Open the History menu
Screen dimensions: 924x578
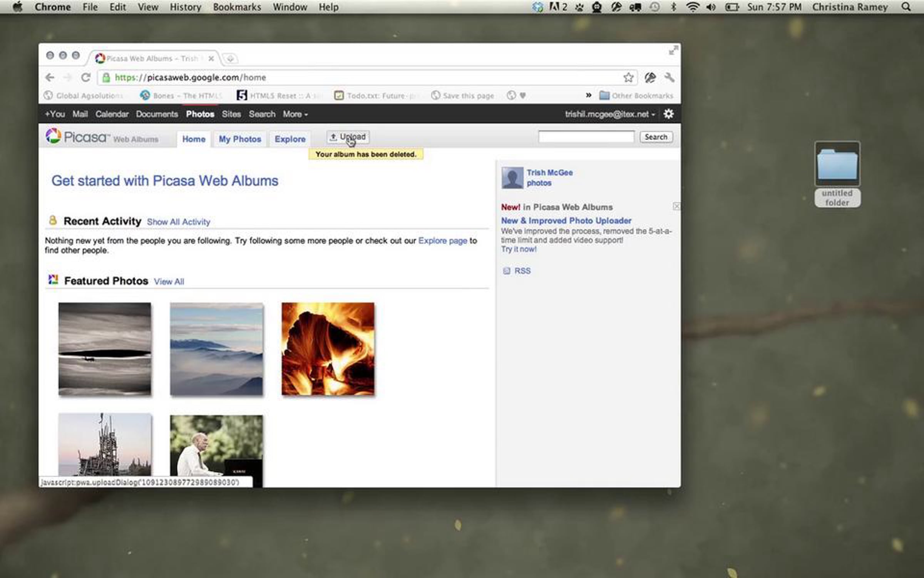pyautogui.click(x=186, y=7)
